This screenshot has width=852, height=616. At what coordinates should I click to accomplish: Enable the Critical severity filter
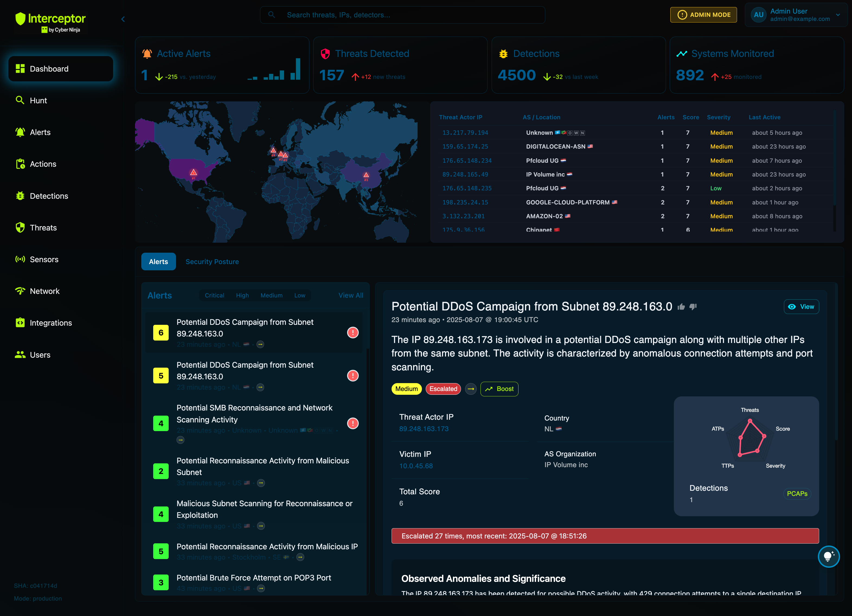tap(214, 295)
